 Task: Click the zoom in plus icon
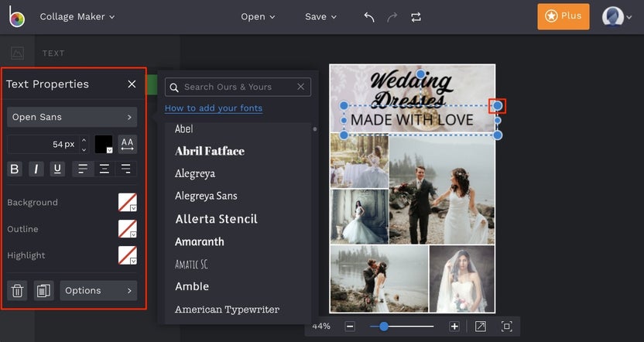(x=454, y=327)
